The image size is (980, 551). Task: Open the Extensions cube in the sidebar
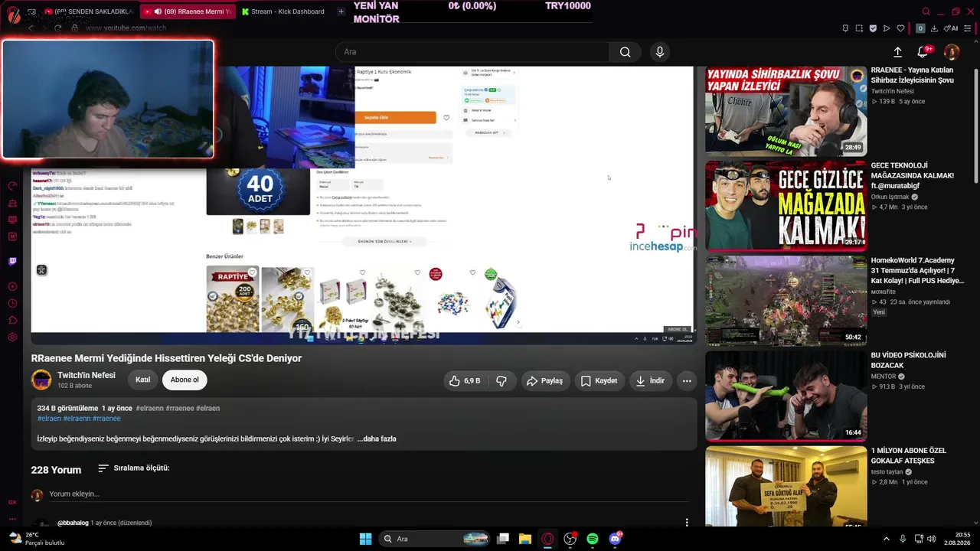click(x=12, y=321)
